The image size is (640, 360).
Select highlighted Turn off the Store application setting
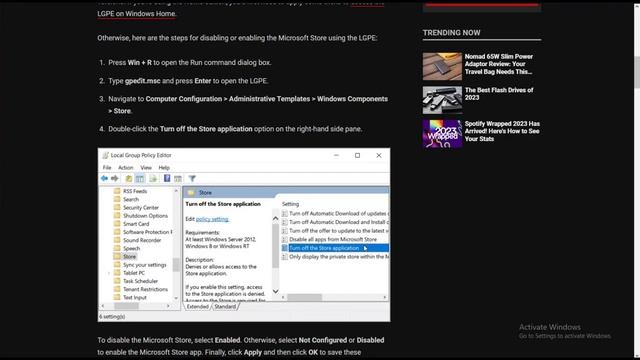click(x=335, y=248)
